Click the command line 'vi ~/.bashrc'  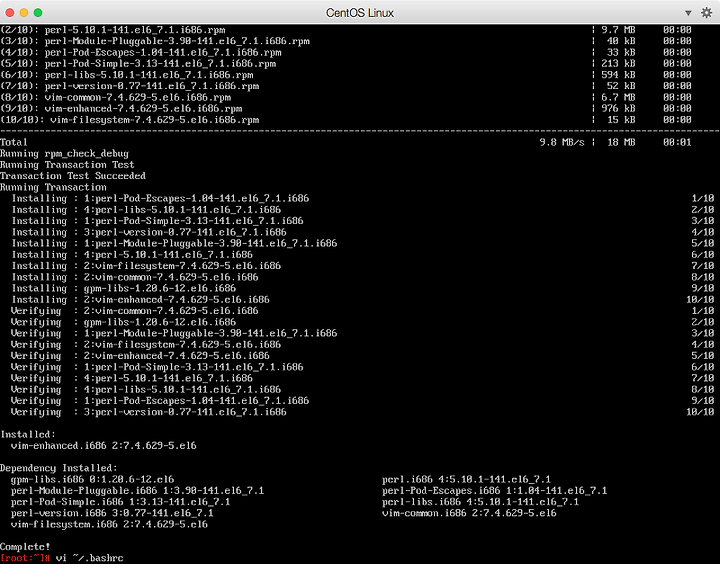click(90, 558)
